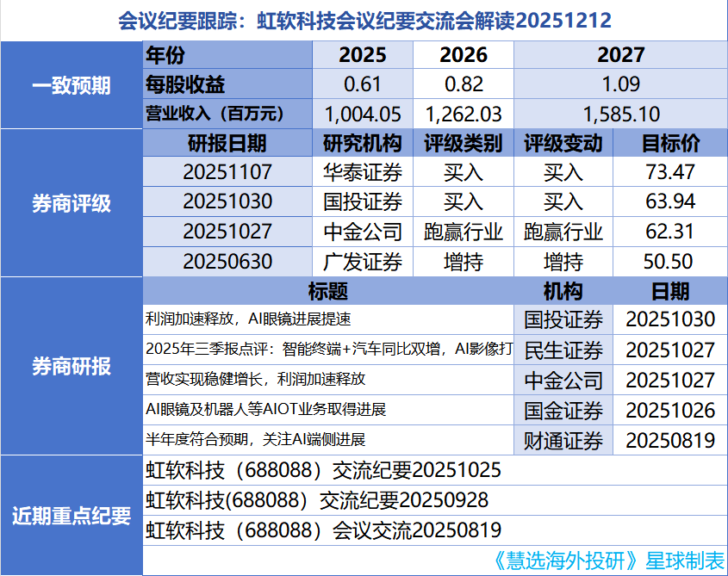
Task: Click the 机构 column header
Action: click(563, 292)
